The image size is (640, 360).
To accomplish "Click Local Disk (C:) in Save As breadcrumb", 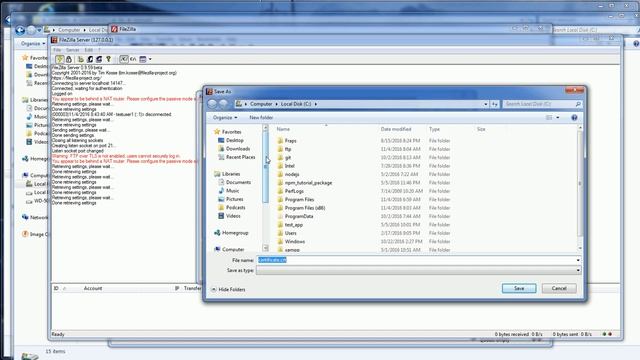I will pos(296,104).
